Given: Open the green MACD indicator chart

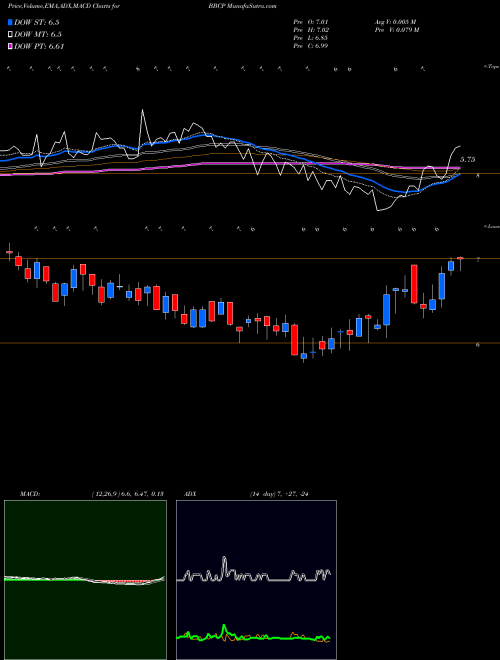Looking at the screenshot, I should (x=85, y=580).
